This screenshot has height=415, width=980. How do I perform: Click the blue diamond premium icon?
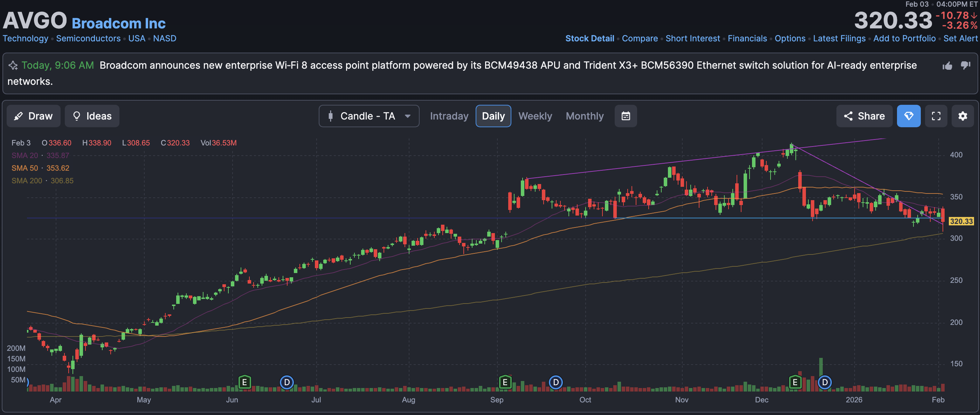coord(908,116)
